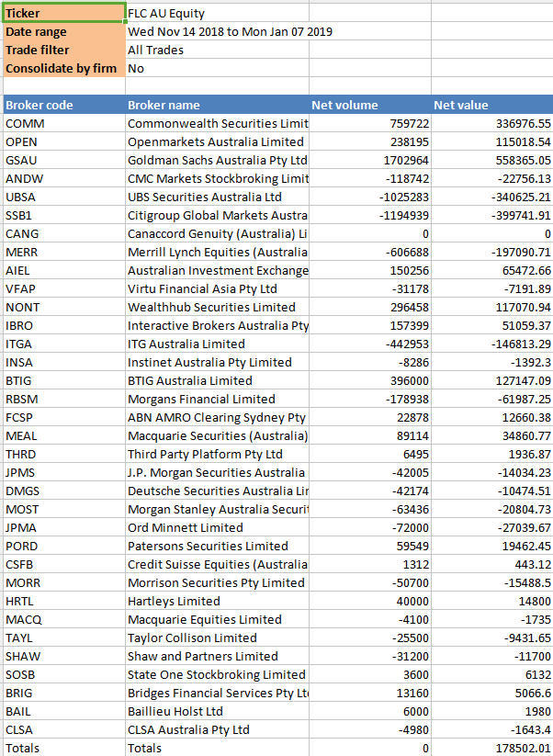Select the Consolidate by firm label

click(x=63, y=68)
